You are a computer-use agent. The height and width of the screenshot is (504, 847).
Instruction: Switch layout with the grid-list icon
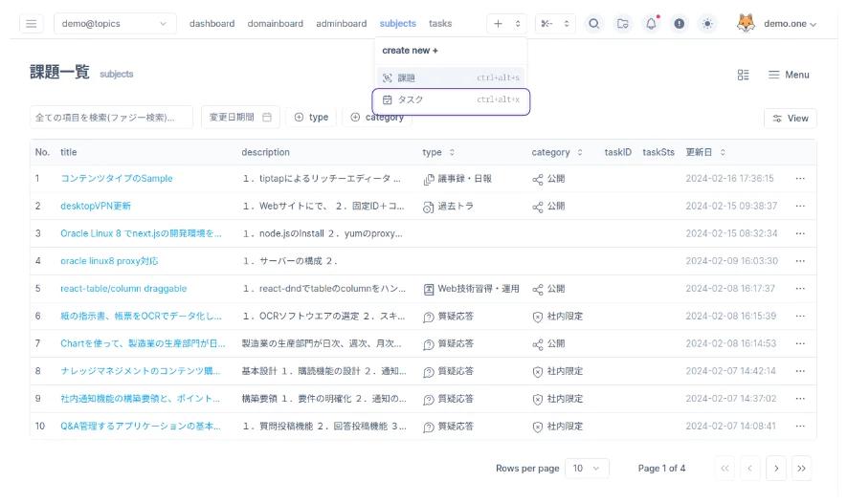tap(744, 75)
